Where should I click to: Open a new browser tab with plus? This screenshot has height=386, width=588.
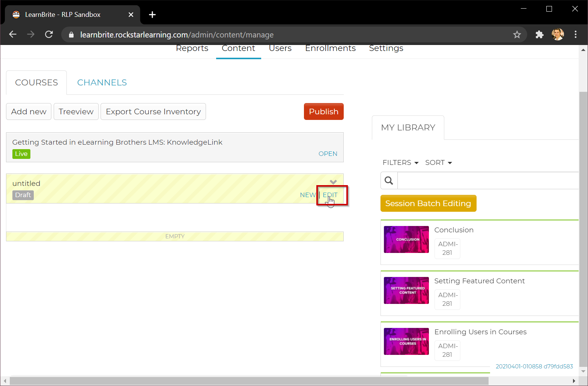point(152,15)
